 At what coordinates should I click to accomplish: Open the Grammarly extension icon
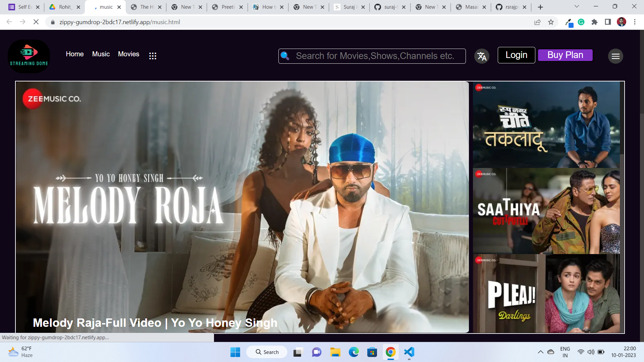tap(581, 22)
